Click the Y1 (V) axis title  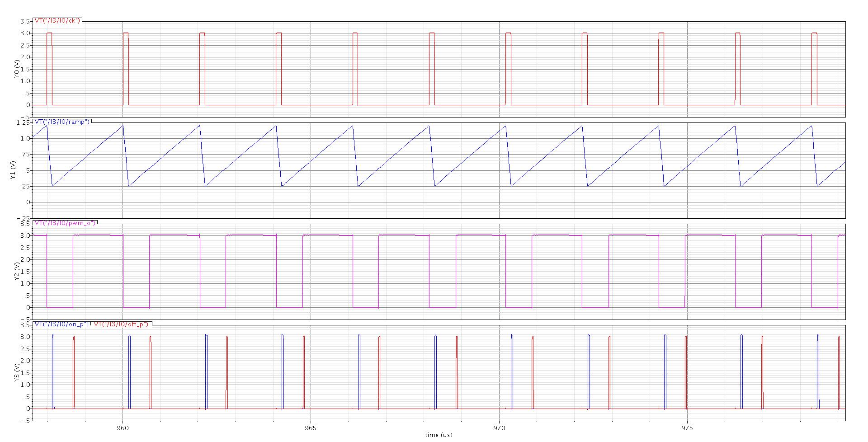[x=12, y=170]
